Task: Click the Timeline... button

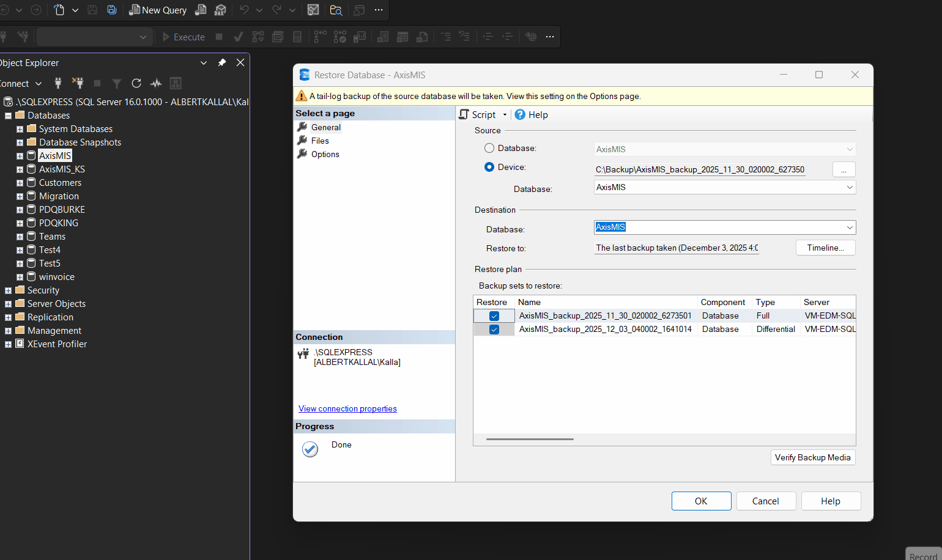Action: (825, 248)
